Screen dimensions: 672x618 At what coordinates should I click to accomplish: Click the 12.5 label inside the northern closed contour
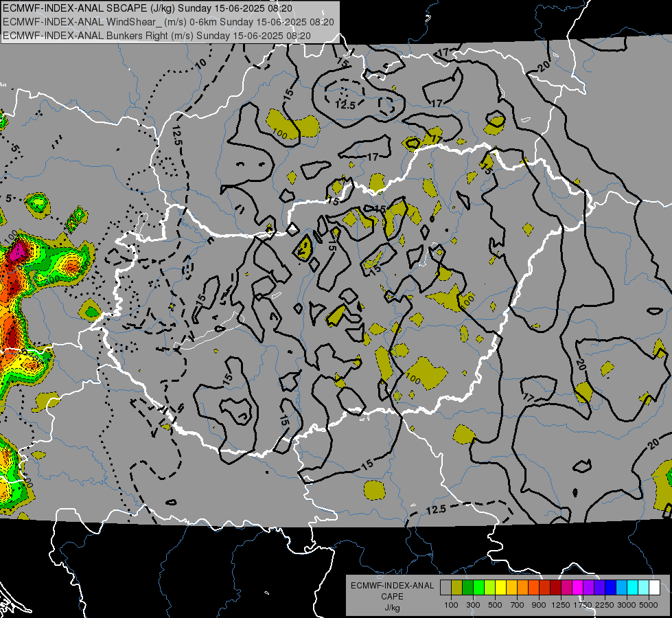345,105
